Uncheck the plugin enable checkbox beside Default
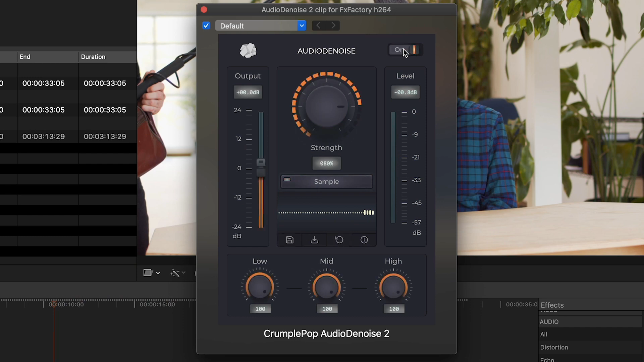This screenshot has height=362, width=644. pyautogui.click(x=206, y=25)
